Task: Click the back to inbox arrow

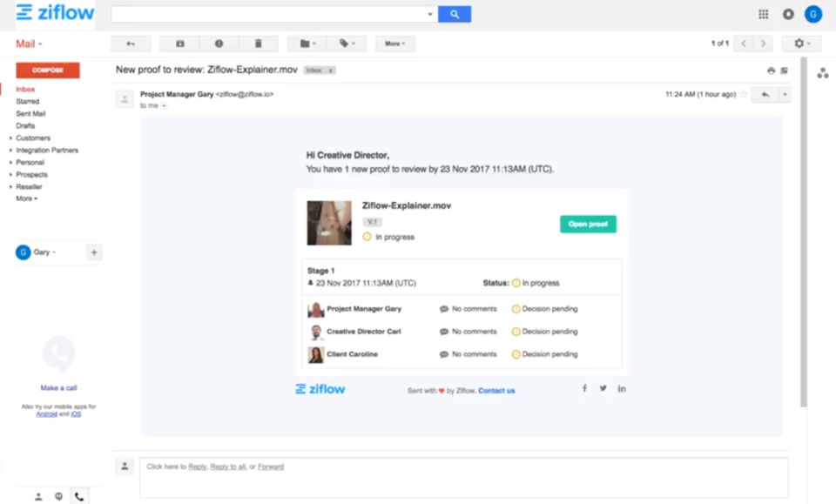Action: pyautogui.click(x=131, y=44)
